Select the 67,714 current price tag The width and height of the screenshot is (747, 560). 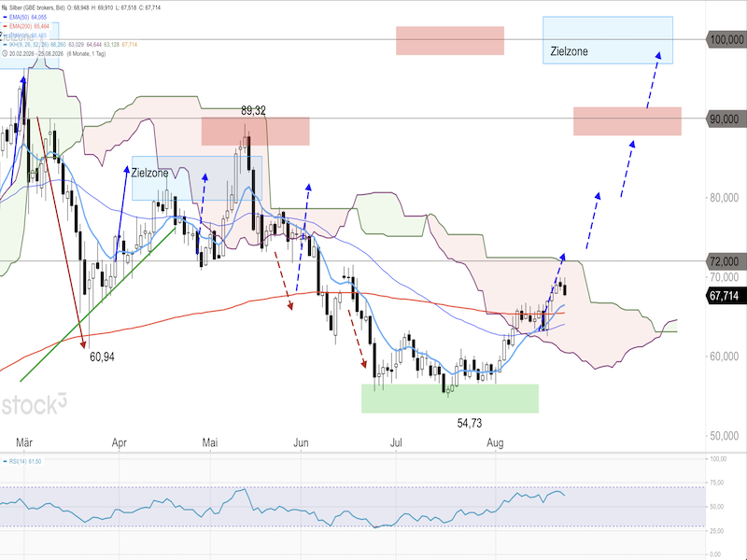(x=725, y=296)
